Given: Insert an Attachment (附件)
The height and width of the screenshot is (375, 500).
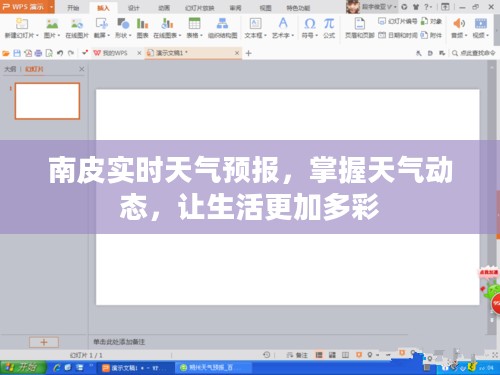Looking at the screenshot, I should [x=431, y=35].
